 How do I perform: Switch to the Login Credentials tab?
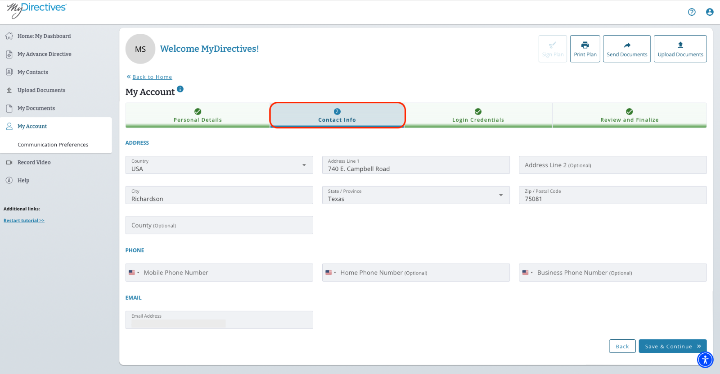coord(478,115)
